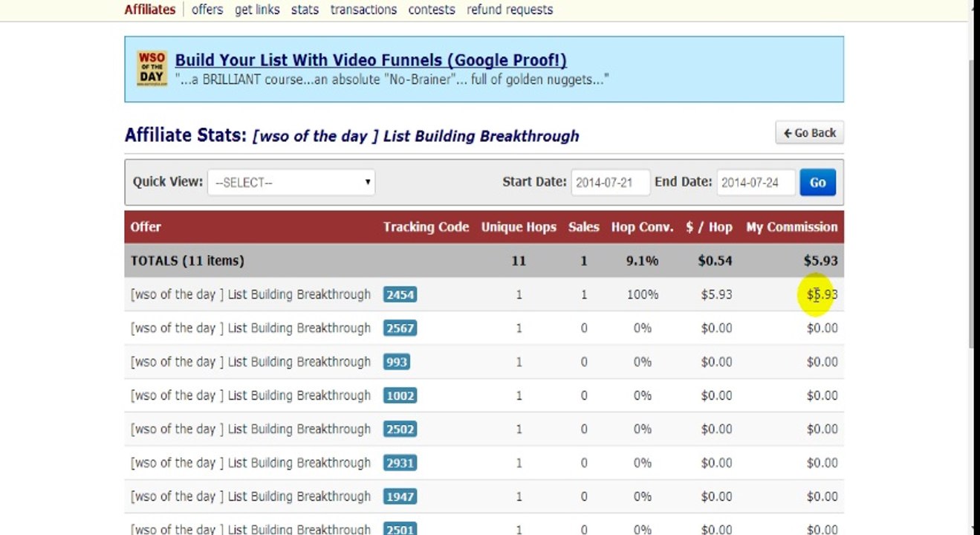
Task: Click the offer name in row 993
Action: 250,362
